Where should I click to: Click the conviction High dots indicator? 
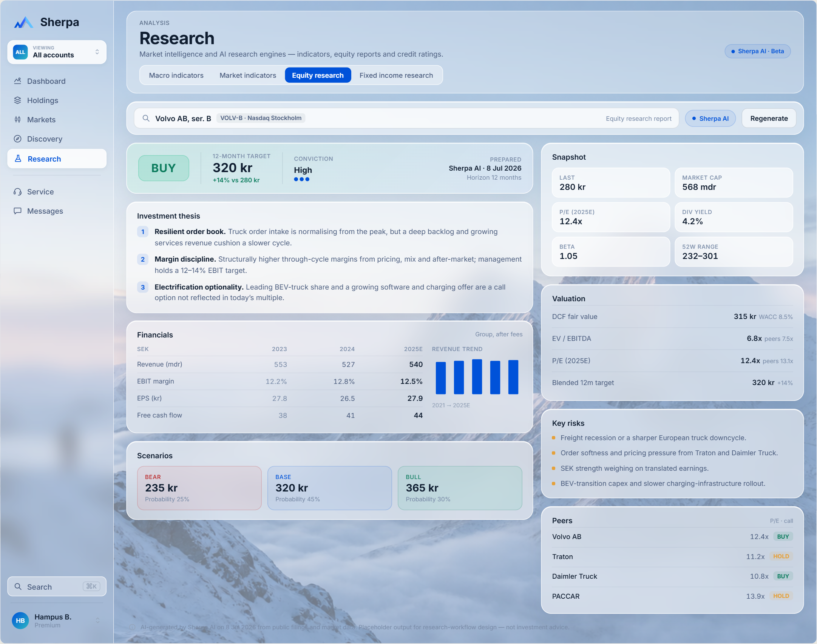pyautogui.click(x=302, y=179)
